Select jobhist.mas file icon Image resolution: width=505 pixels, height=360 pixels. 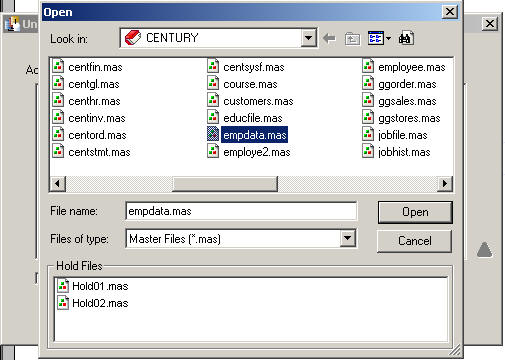pos(368,151)
